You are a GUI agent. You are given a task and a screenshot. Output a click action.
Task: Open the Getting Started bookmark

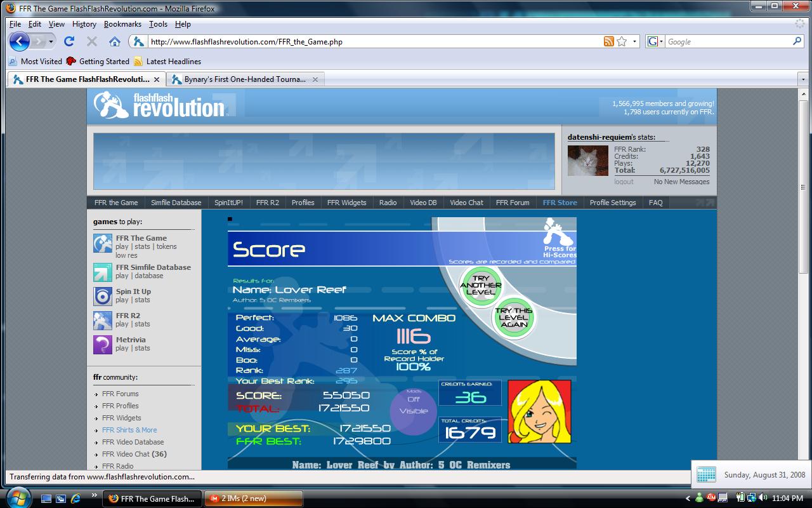[98, 62]
